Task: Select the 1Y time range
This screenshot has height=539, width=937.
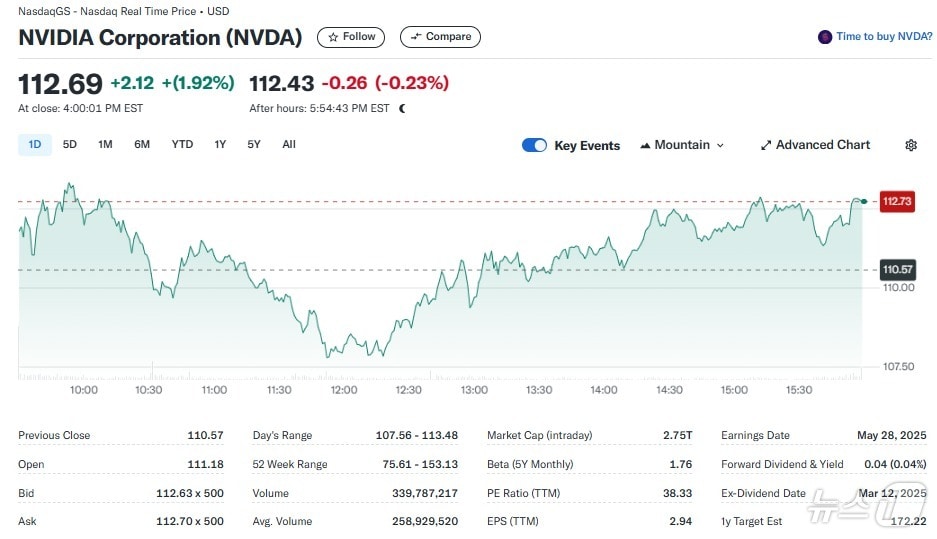Action: coord(220,144)
